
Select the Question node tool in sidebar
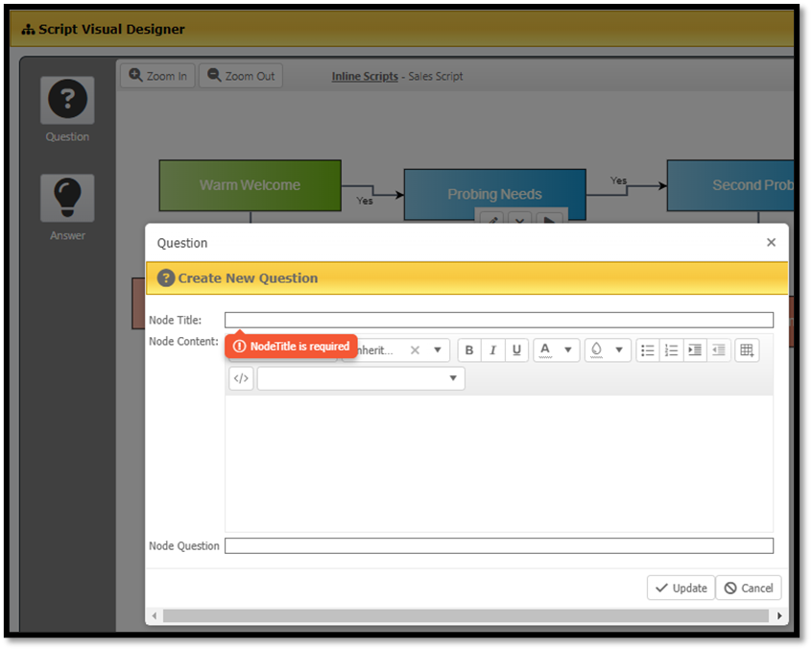pyautogui.click(x=67, y=100)
